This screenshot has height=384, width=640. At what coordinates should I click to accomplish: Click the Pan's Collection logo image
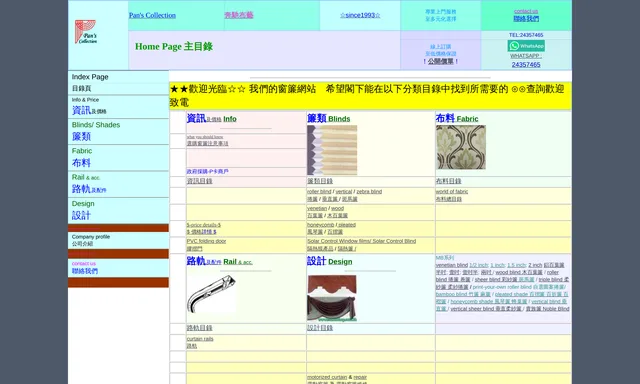tap(86, 32)
